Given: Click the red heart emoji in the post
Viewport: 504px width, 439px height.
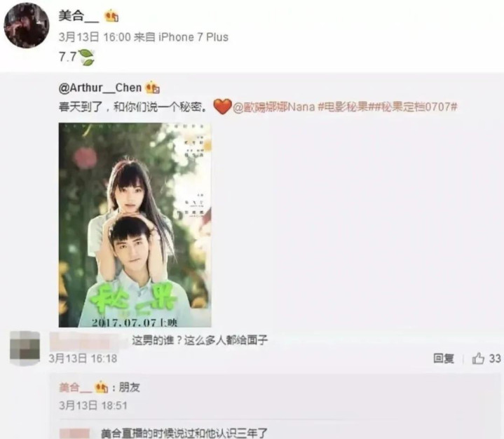Looking at the screenshot, I should [x=222, y=107].
